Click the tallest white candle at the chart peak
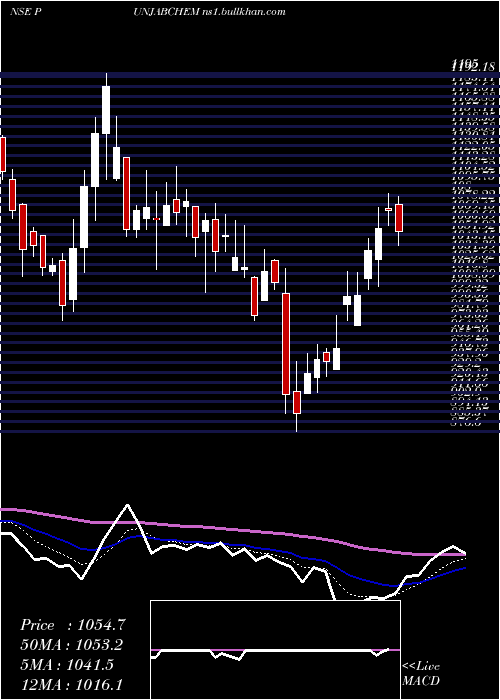The width and height of the screenshot is (500, 700). [x=106, y=110]
